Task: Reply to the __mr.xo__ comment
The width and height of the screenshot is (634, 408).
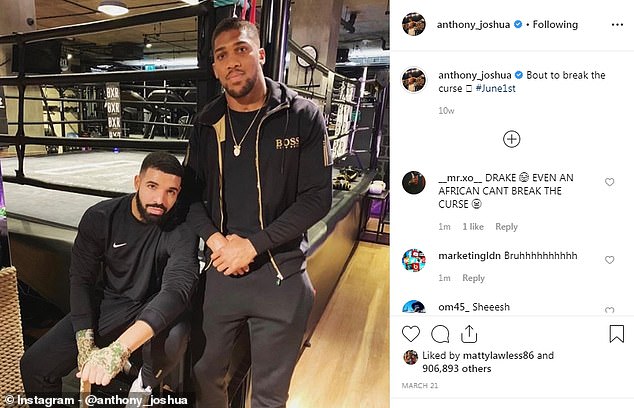Action: (x=506, y=227)
